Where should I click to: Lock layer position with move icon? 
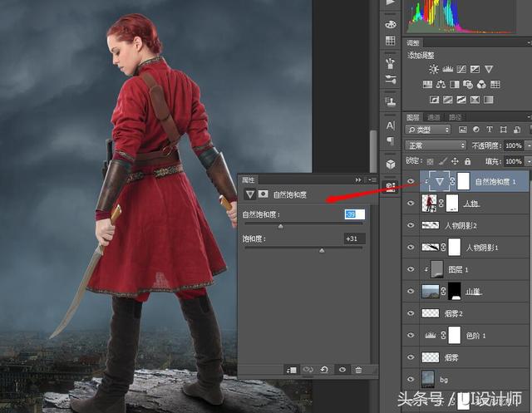coord(455,161)
